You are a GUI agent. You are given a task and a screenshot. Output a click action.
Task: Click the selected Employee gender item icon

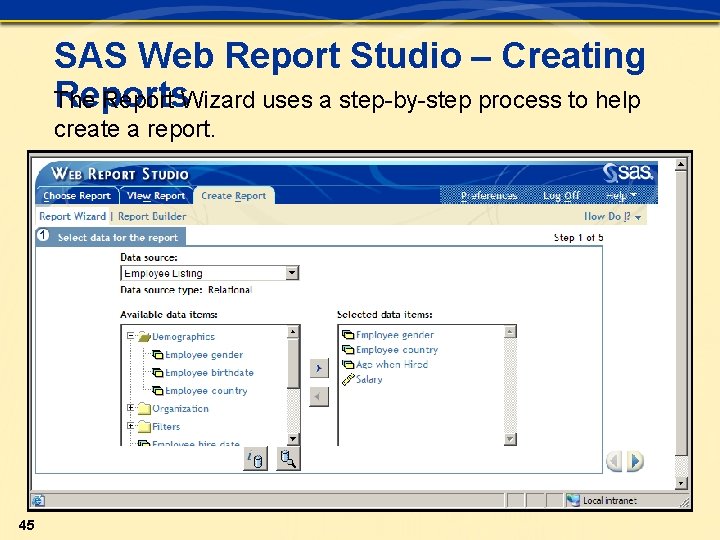[348, 335]
